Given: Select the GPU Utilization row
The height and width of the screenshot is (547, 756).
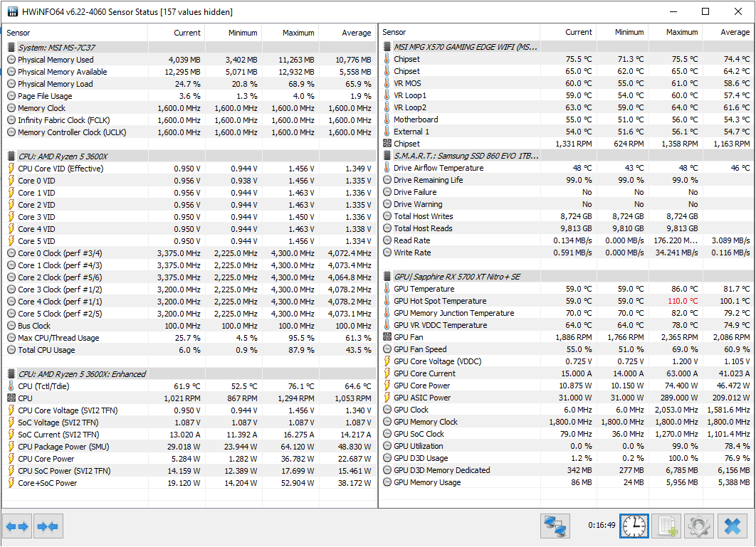Looking at the screenshot, I should (567, 446).
